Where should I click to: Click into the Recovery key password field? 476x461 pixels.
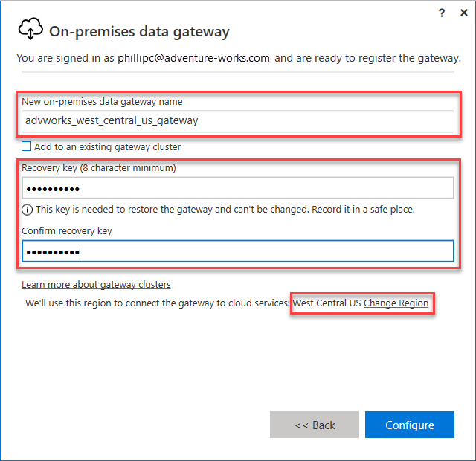238,188
